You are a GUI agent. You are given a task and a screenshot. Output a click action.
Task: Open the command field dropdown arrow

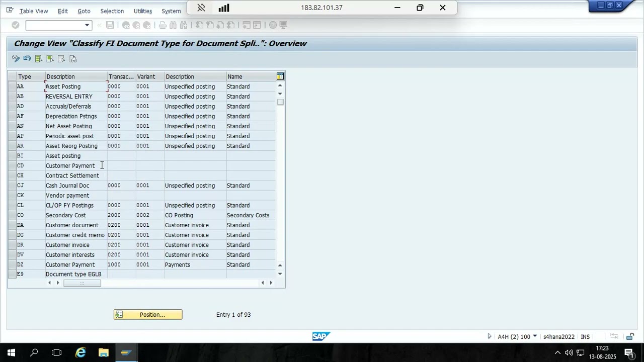[x=87, y=25]
